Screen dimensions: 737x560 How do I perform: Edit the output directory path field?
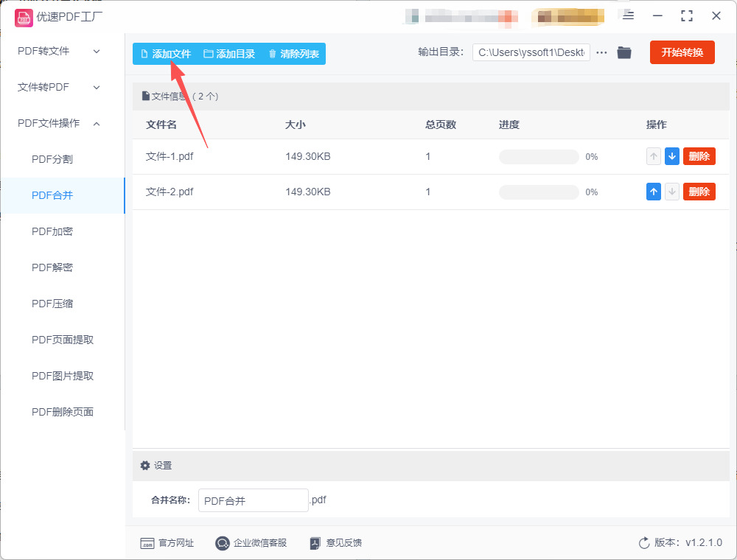pyautogui.click(x=531, y=52)
